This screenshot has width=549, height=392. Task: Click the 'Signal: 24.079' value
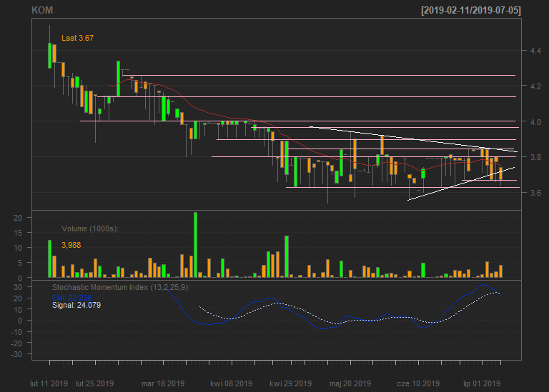tap(76, 306)
